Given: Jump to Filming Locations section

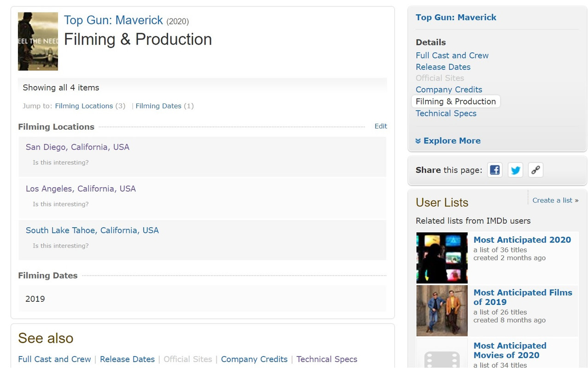Looking at the screenshot, I should [84, 106].
